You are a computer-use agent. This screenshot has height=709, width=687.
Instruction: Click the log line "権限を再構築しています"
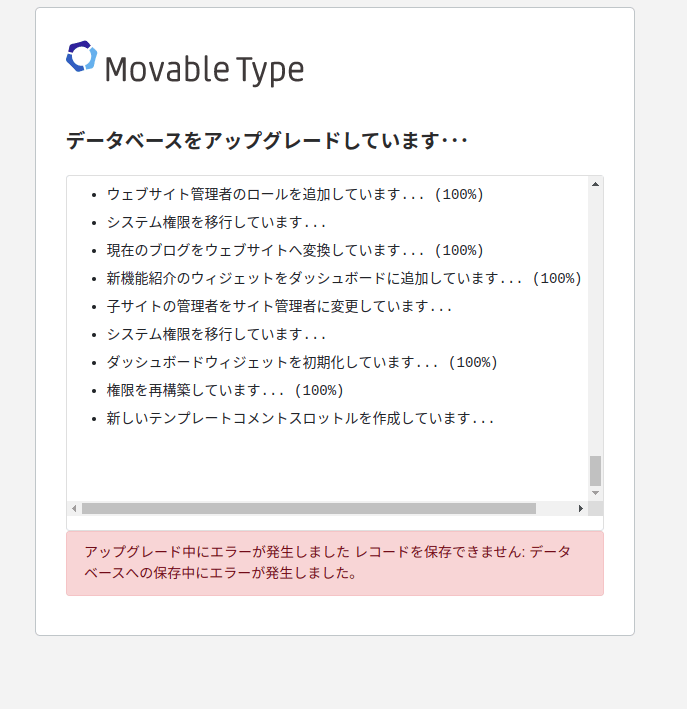225,391
